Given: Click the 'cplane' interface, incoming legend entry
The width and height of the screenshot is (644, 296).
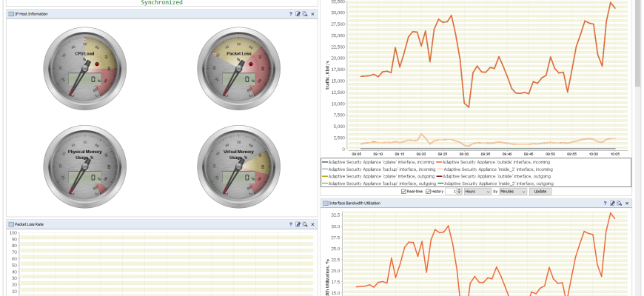Looking at the screenshot, I should pyautogui.click(x=379, y=162).
